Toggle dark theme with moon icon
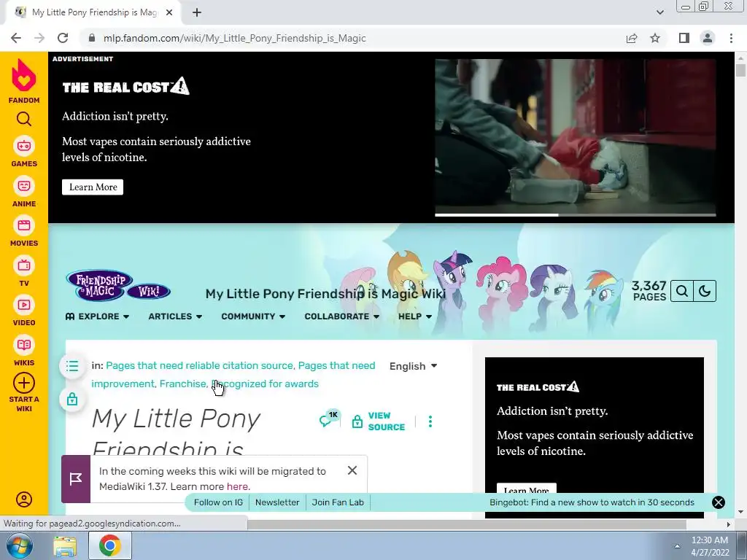Image resolution: width=747 pixels, height=560 pixels. pyautogui.click(x=705, y=291)
